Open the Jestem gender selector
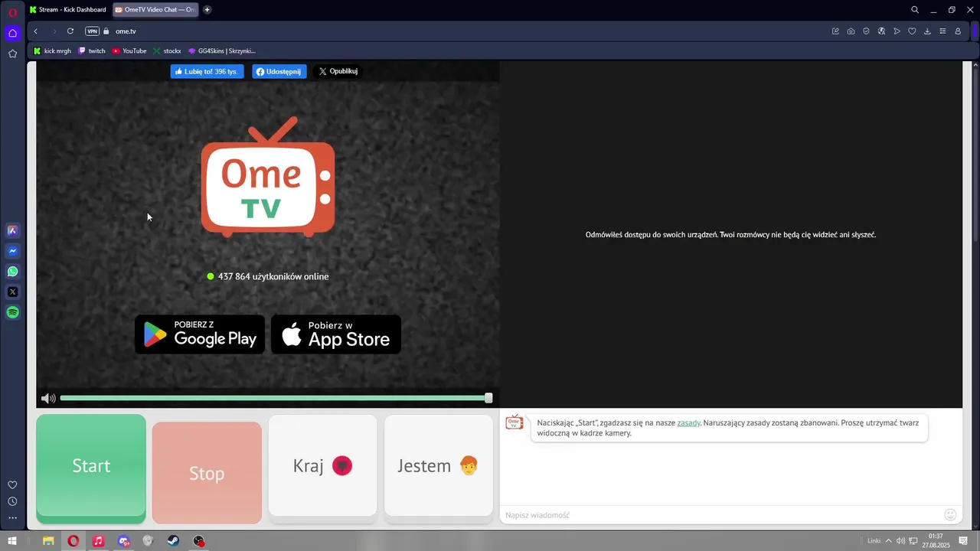The width and height of the screenshot is (980, 551). click(x=439, y=466)
